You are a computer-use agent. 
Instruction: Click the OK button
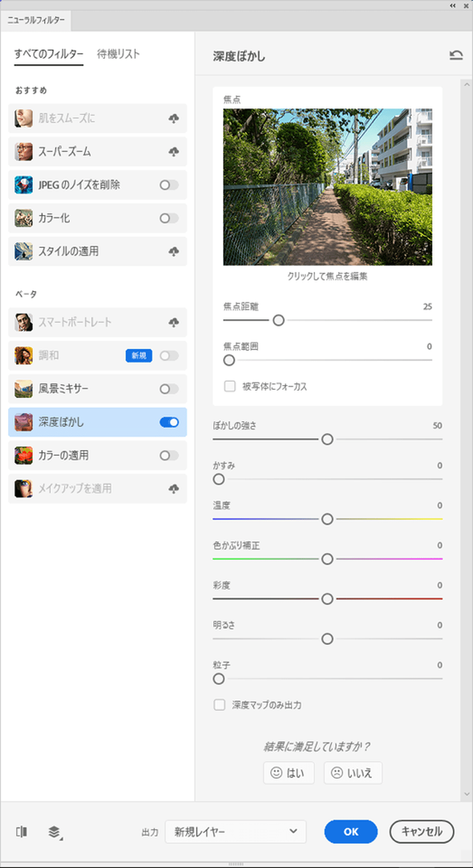pos(351,832)
